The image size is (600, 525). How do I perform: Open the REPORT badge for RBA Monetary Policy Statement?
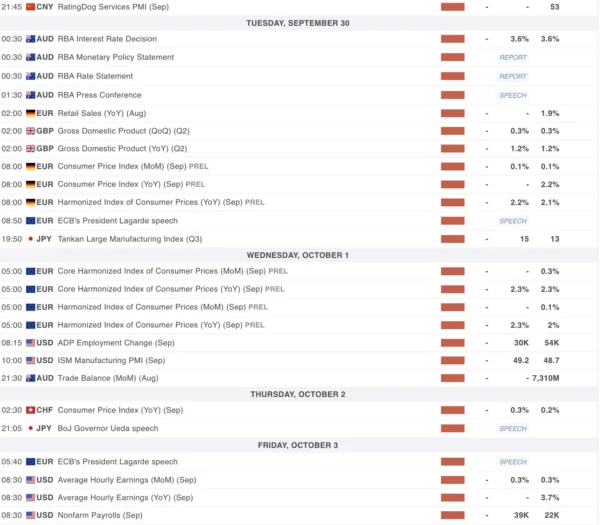click(x=513, y=58)
